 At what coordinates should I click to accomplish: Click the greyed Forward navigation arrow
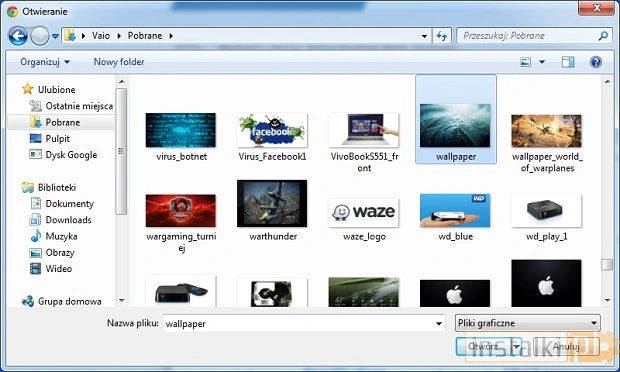pyautogui.click(x=40, y=36)
